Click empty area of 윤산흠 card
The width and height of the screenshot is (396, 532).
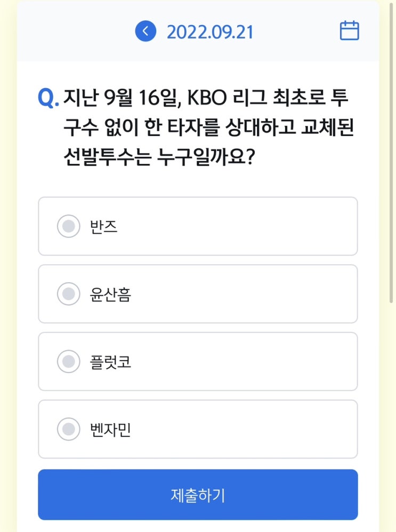tap(256, 294)
